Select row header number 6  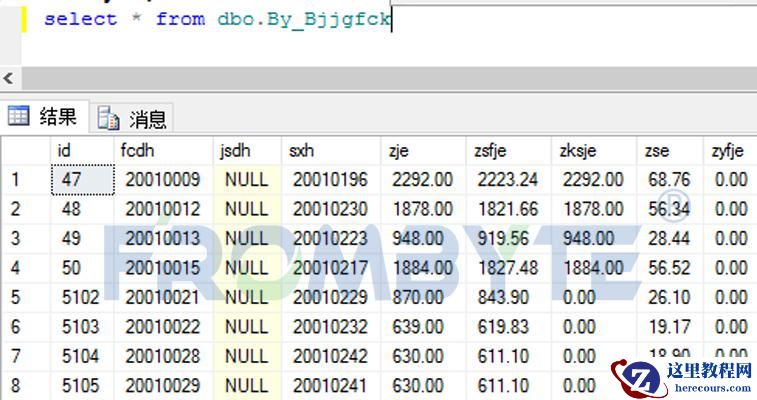pyautogui.click(x=26, y=327)
